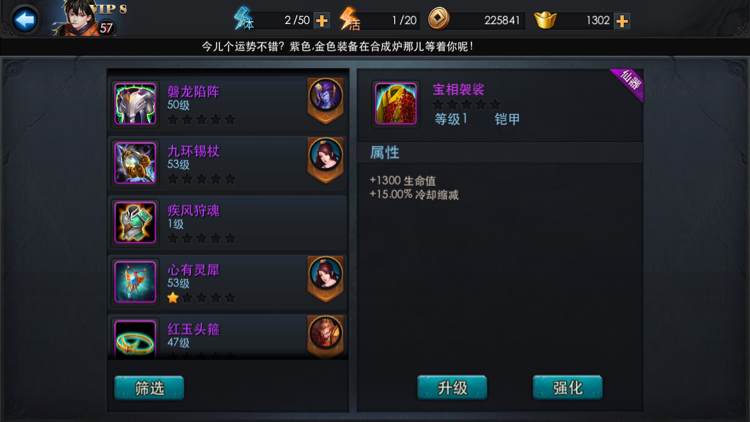
Task: Select the 心有灵犀 one-star item
Action: point(229,282)
